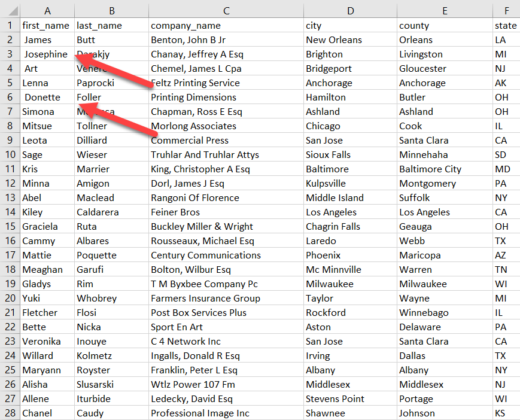Select entire column D by its header
This screenshot has width=520, height=420.
pos(350,10)
